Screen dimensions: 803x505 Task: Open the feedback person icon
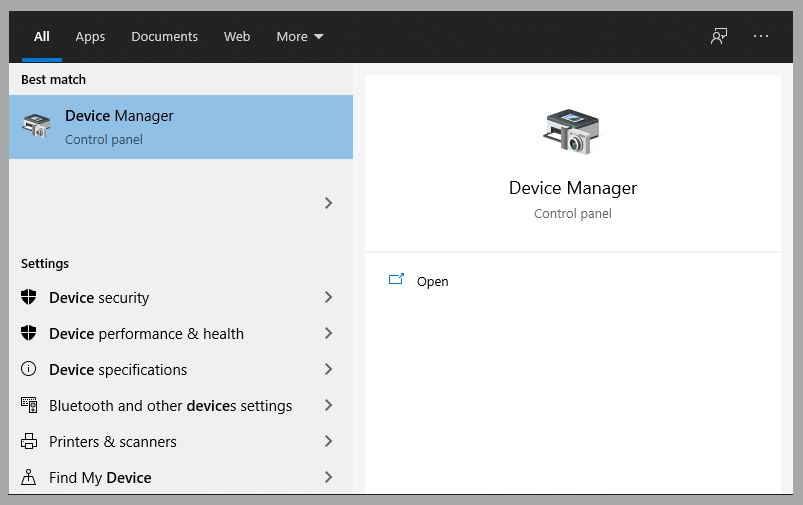tap(719, 36)
